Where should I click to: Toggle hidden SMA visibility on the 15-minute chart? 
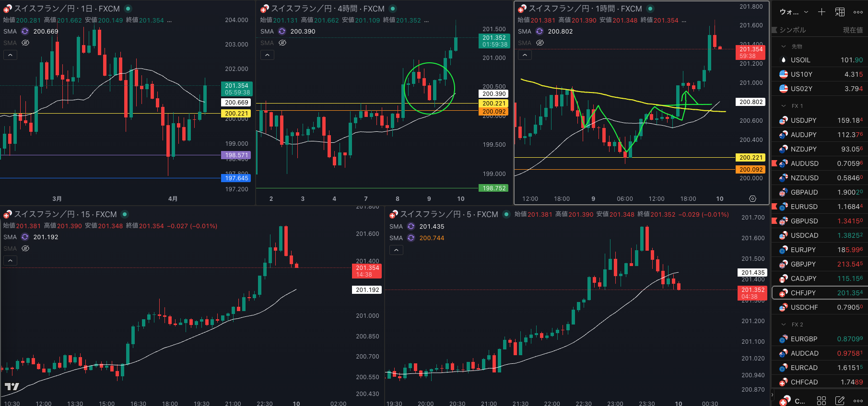click(x=25, y=248)
